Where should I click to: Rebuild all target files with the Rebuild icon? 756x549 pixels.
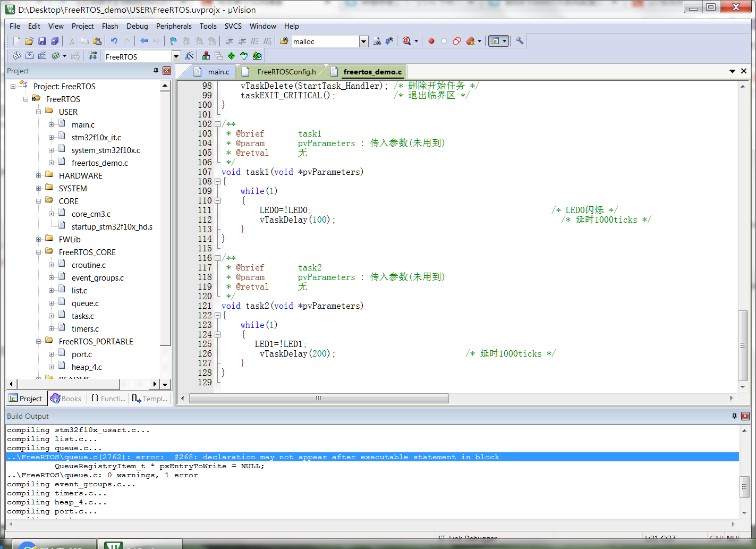click(42, 56)
